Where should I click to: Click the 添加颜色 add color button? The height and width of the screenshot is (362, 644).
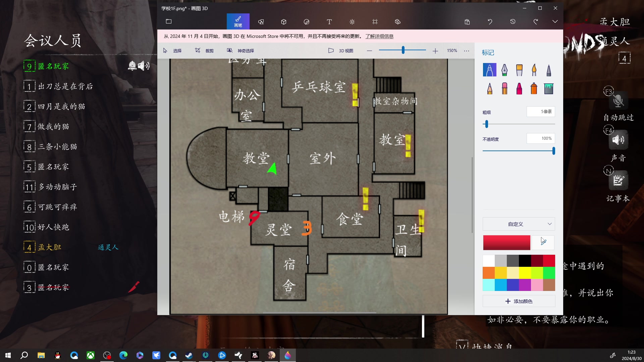519,301
